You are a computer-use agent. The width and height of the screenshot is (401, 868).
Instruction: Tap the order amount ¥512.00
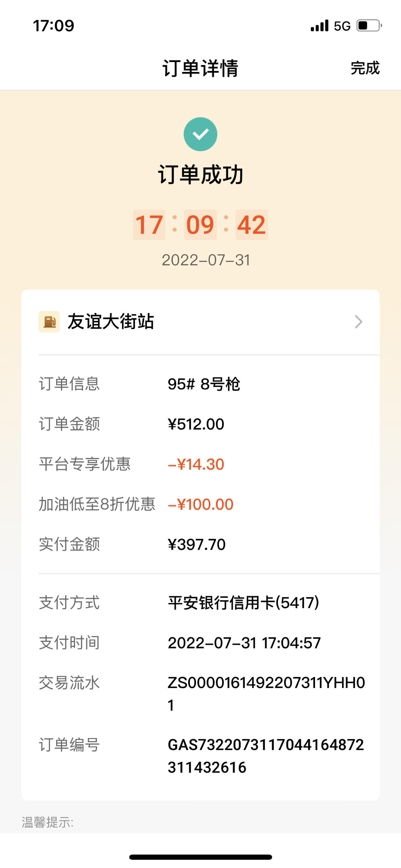coord(196,424)
